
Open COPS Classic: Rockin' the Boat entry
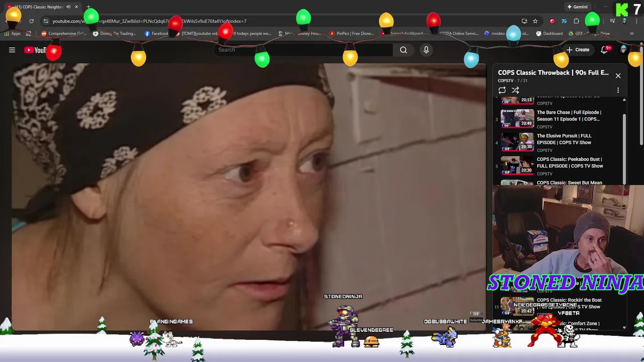pyautogui.click(x=569, y=303)
